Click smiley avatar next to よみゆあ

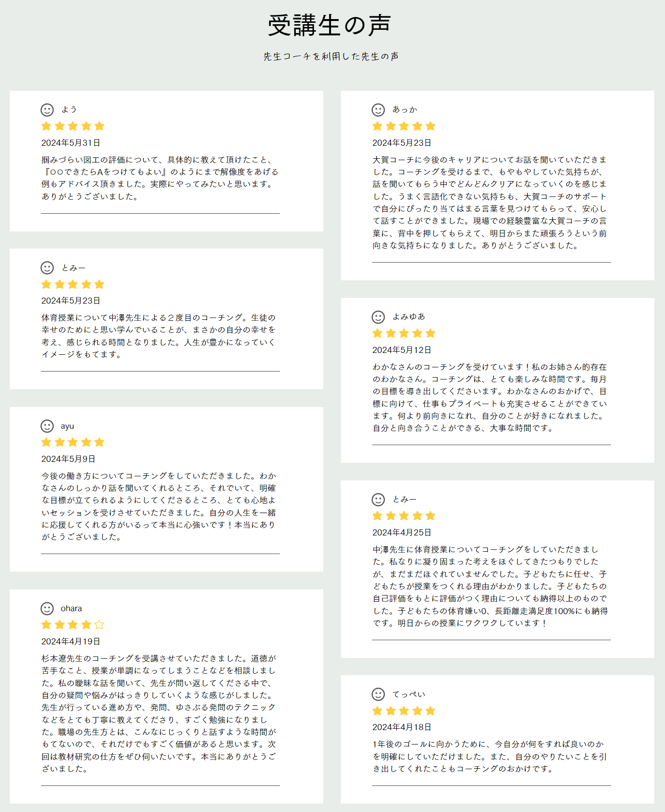[378, 317]
